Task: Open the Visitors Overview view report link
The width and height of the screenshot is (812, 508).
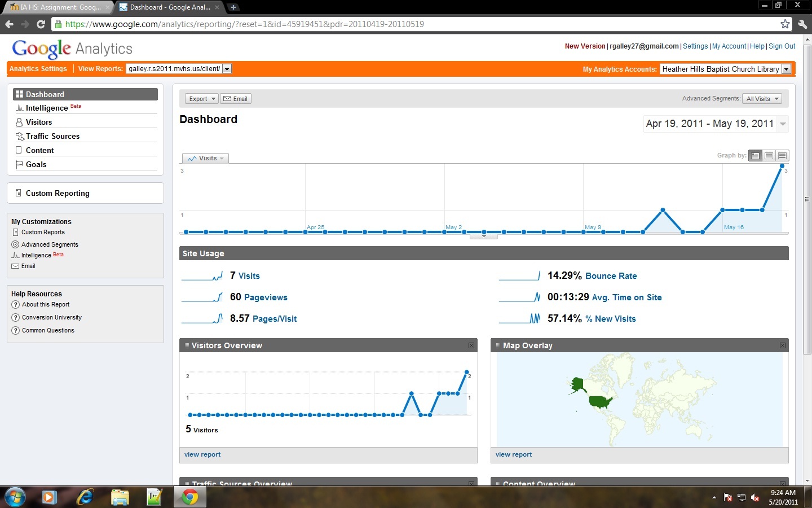Action: click(202, 454)
